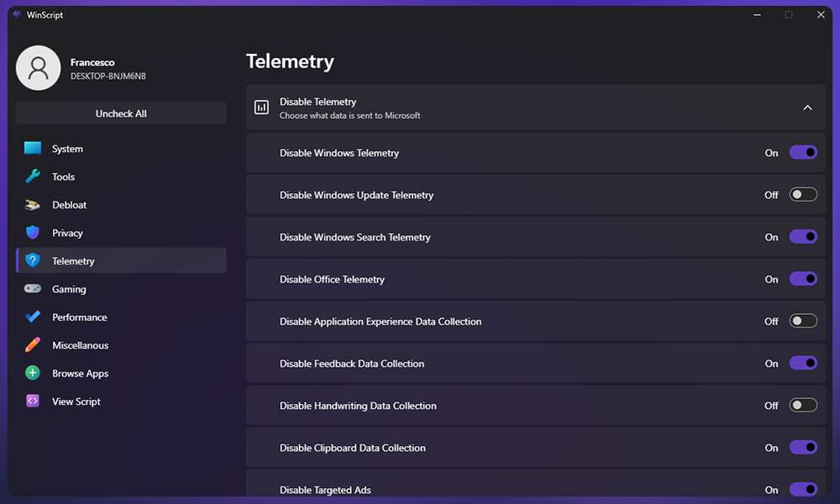Minimize the WinScript window

(x=757, y=14)
